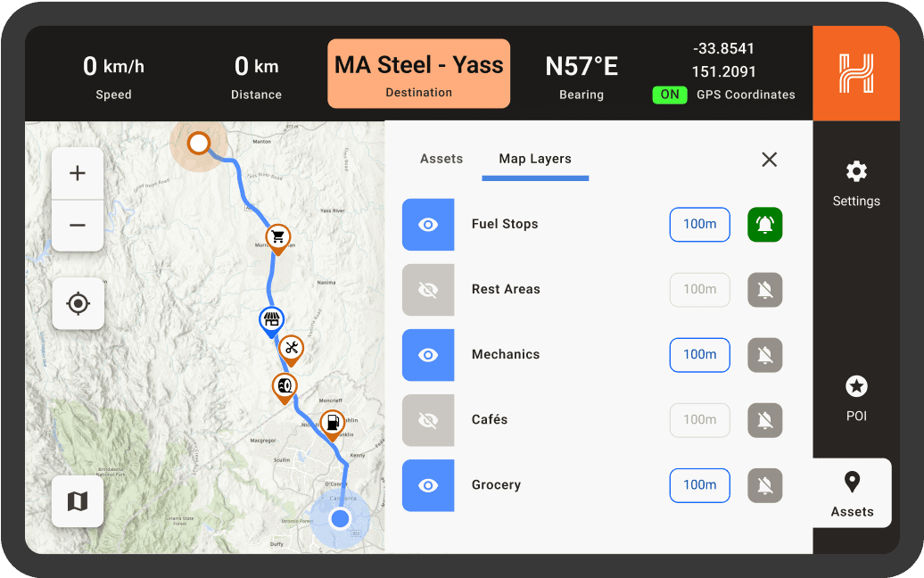The height and width of the screenshot is (578, 924).
Task: Open the Assets pin panel icon
Action: point(852,491)
